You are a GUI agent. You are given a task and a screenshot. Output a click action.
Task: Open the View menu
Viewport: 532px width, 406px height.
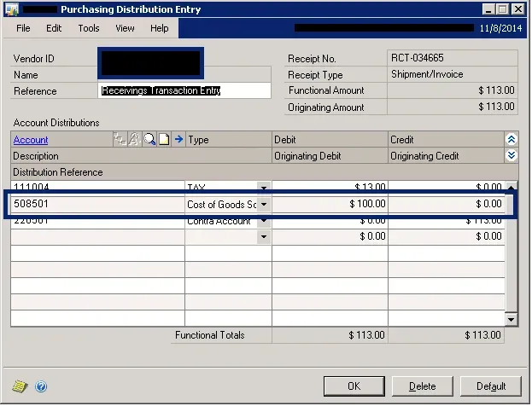pyautogui.click(x=126, y=28)
